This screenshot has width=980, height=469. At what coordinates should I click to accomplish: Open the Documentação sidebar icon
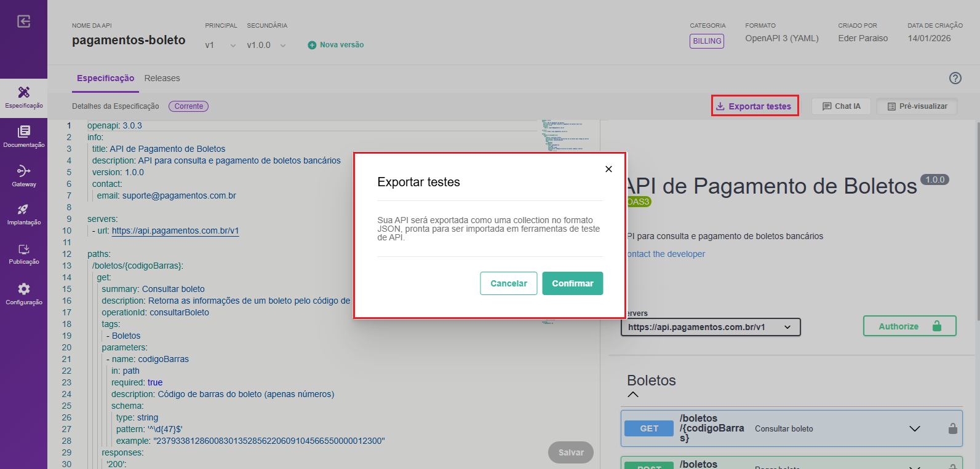23,136
